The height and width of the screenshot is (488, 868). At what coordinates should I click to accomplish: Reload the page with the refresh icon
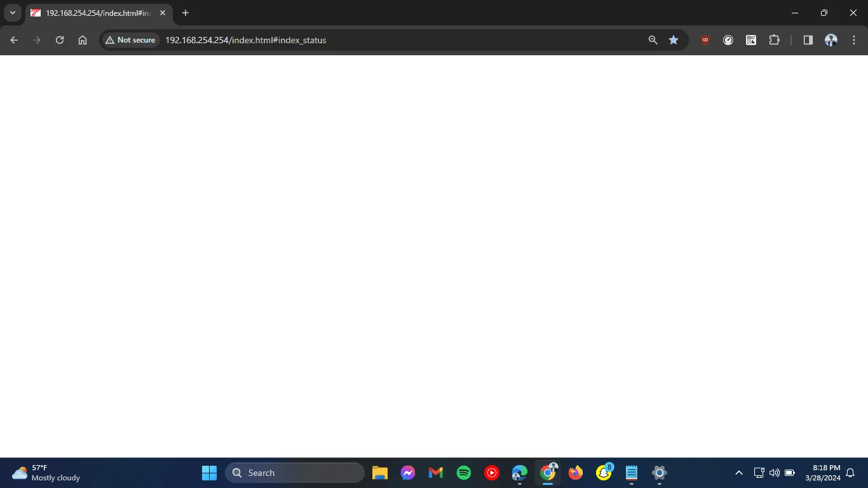60,40
